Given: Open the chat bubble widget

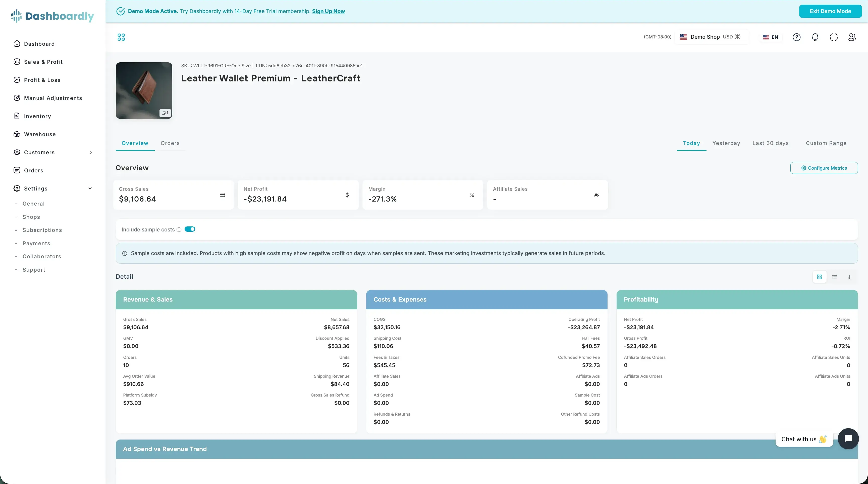Looking at the screenshot, I should point(848,439).
